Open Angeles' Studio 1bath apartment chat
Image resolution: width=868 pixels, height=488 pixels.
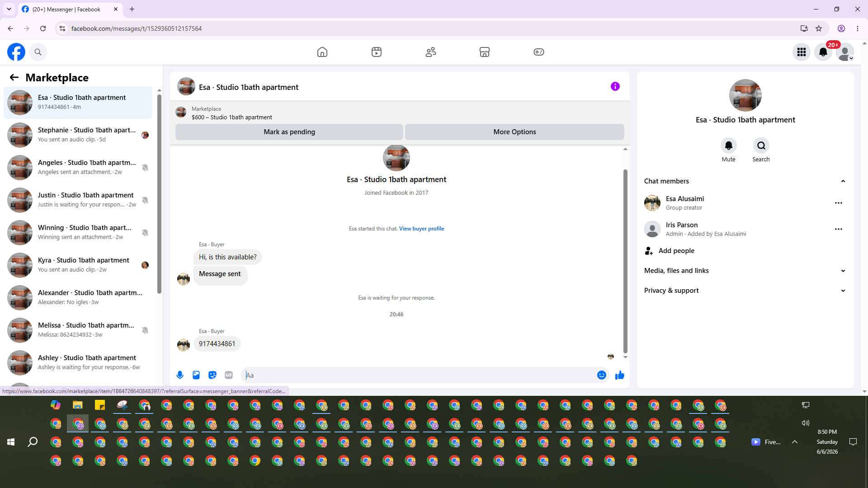click(78, 168)
